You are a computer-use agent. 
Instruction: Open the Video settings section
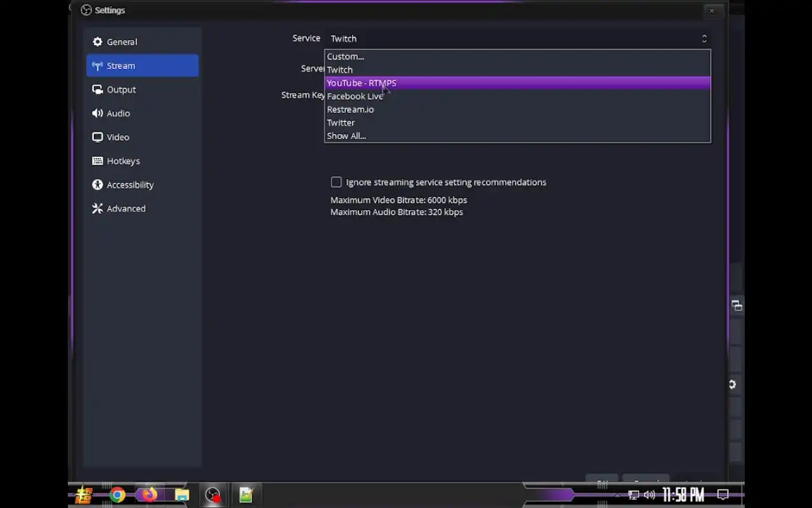click(142, 137)
